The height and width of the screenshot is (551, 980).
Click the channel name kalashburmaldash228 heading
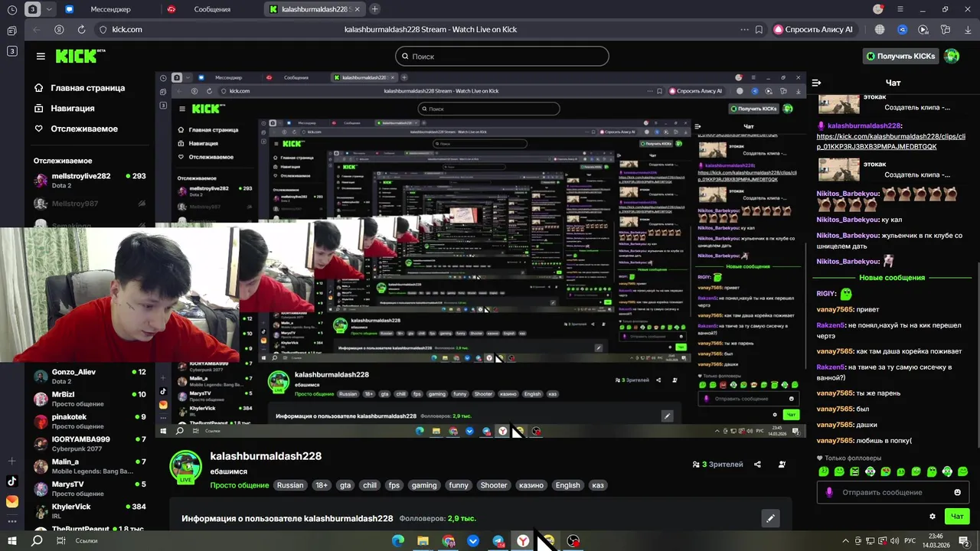tap(266, 456)
